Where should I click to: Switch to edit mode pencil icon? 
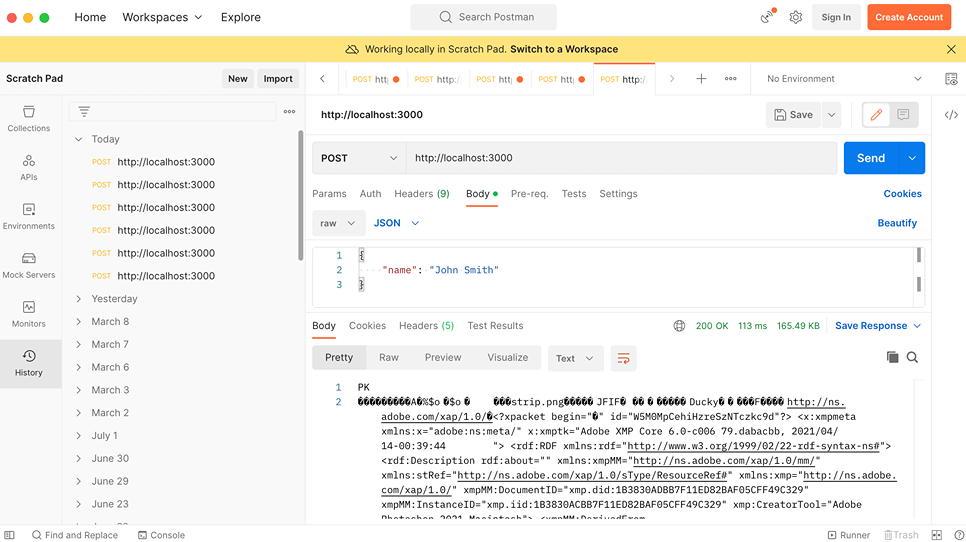(x=876, y=115)
